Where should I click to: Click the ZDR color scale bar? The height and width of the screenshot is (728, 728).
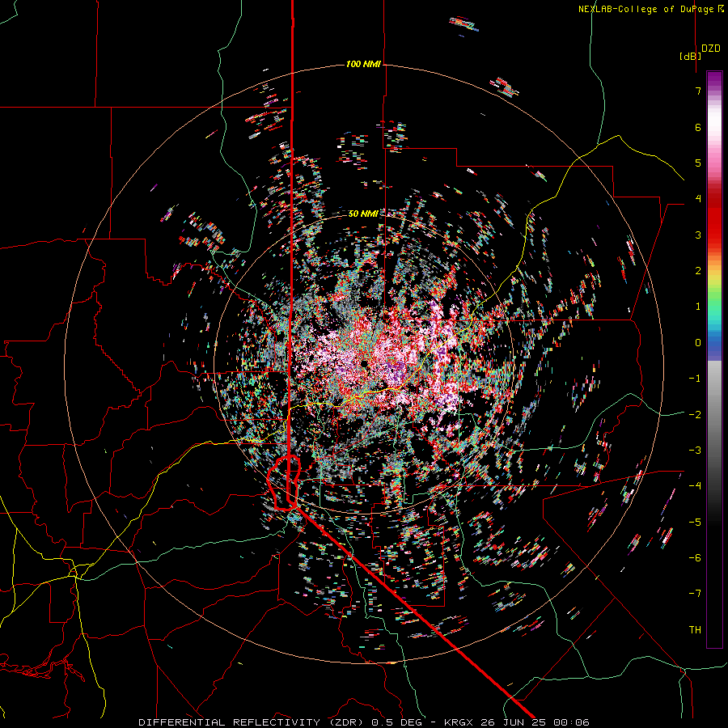pyautogui.click(x=714, y=359)
